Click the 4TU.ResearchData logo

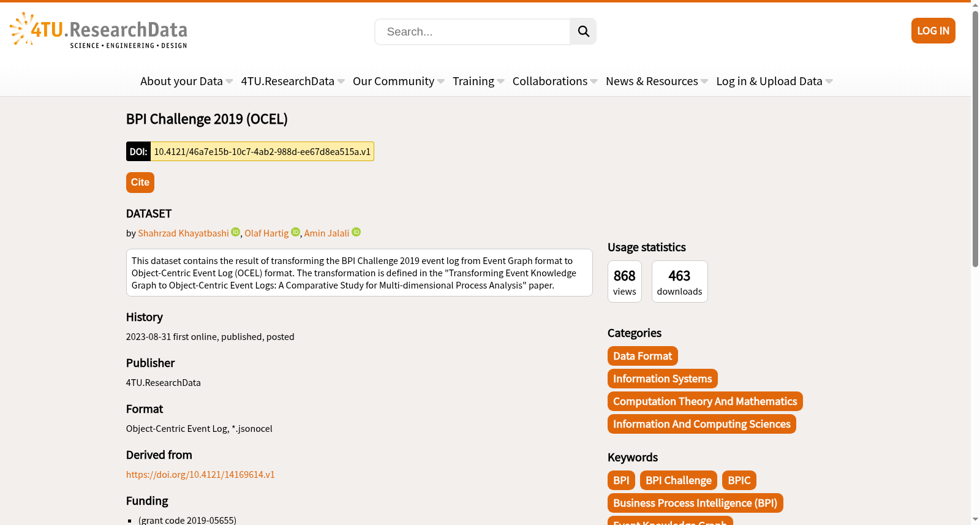tap(99, 30)
